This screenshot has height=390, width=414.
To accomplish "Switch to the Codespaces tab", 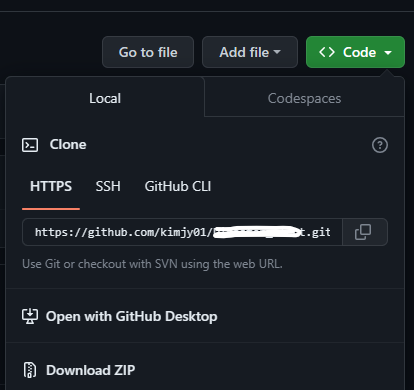I will 304,98.
